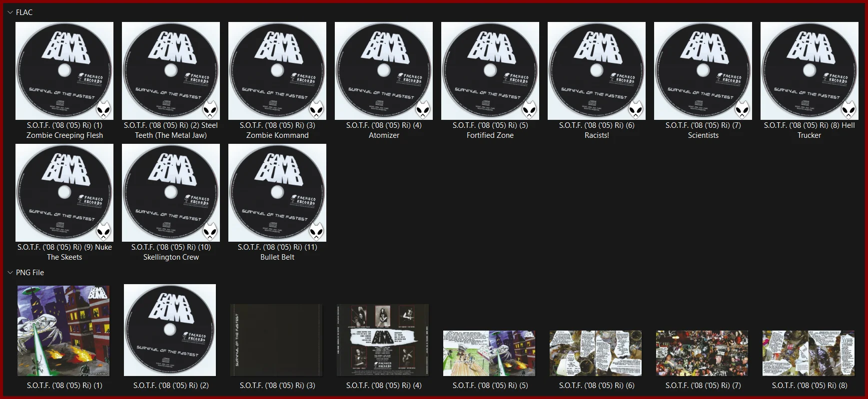
Task: Select the PNG (8) booklet thumbnail
Action: click(x=809, y=353)
